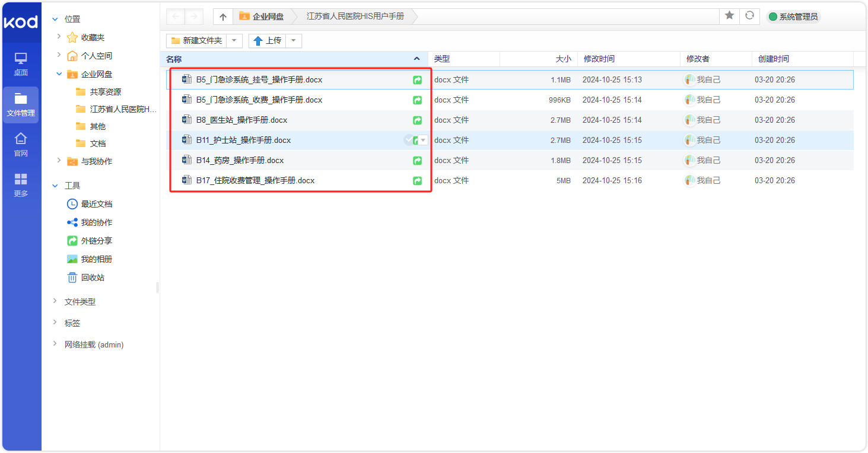Open the 桌面 desktop icon
The width and height of the screenshot is (868, 453).
pos(21,64)
